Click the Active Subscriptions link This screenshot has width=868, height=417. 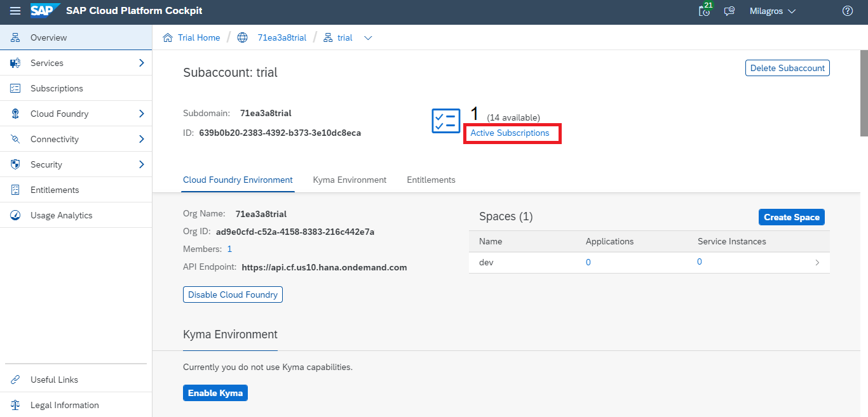coord(510,133)
